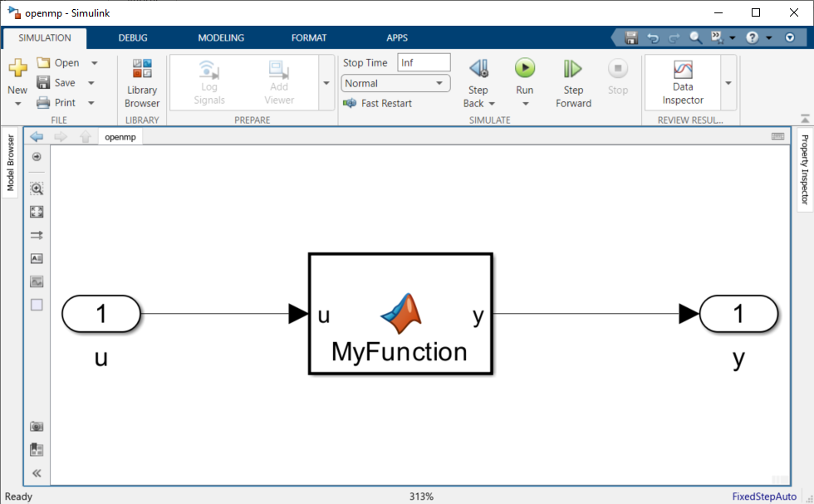This screenshot has height=504, width=814.
Task: Click Step Forward
Action: pyautogui.click(x=573, y=83)
